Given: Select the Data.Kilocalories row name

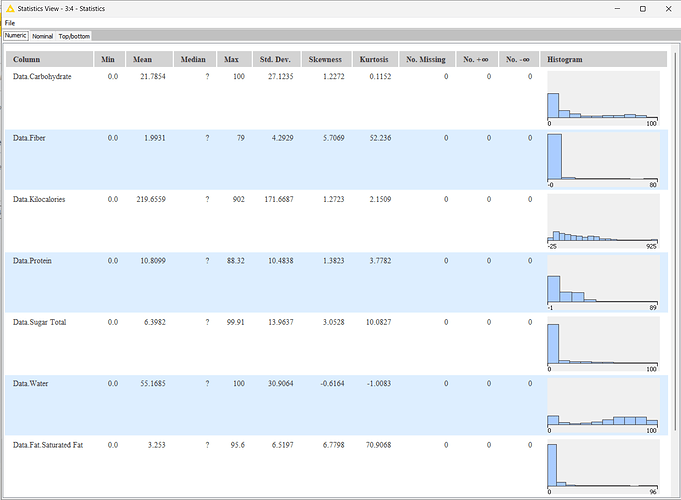Looking at the screenshot, I should (39, 199).
